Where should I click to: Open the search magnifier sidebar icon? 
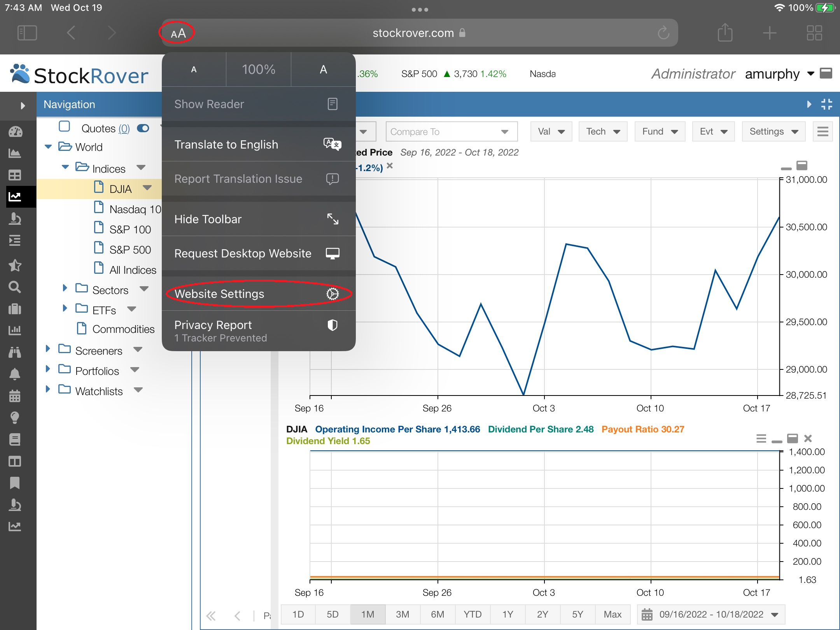[15, 287]
